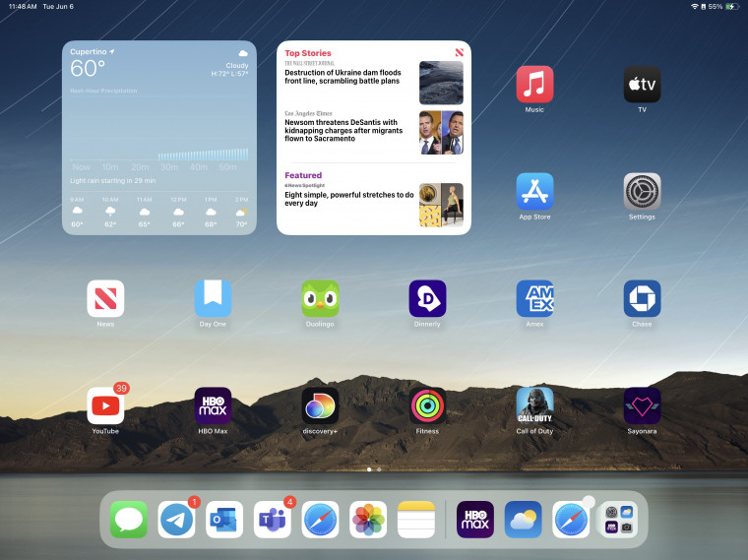Open the Sayonara app
Image resolution: width=748 pixels, height=560 pixels.
(x=642, y=405)
